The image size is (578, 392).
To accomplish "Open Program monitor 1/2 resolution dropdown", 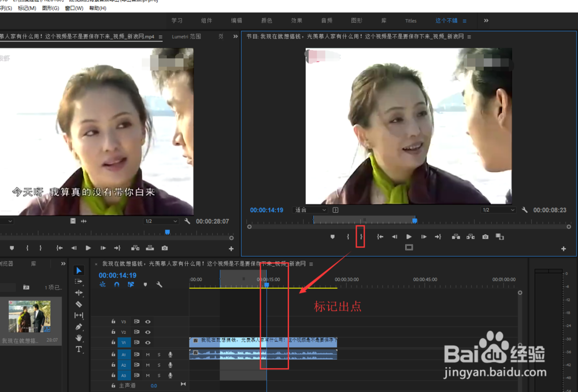I will (498, 210).
